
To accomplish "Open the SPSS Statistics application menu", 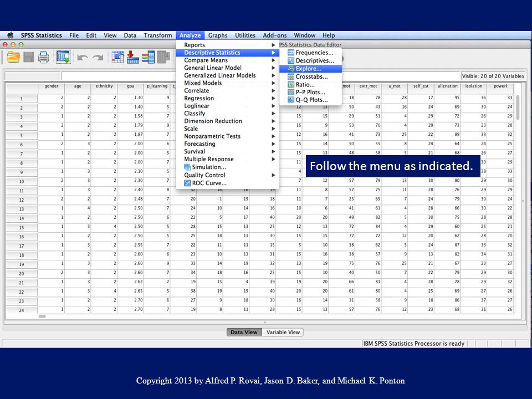I will [x=42, y=35].
